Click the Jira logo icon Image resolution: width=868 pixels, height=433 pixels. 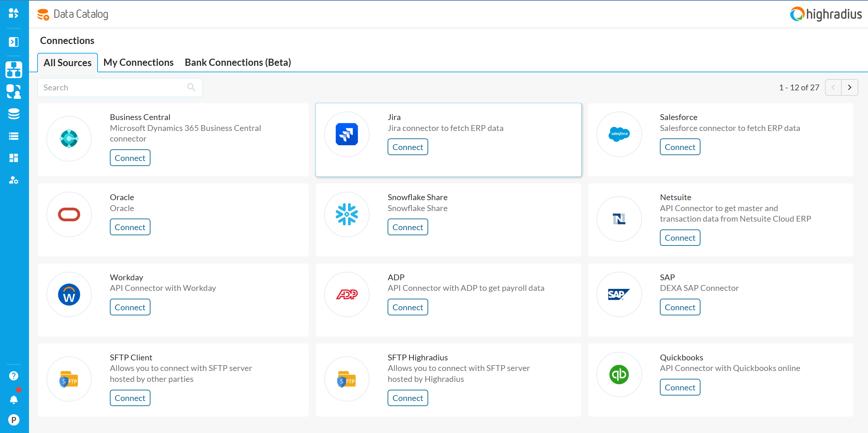[x=347, y=134]
